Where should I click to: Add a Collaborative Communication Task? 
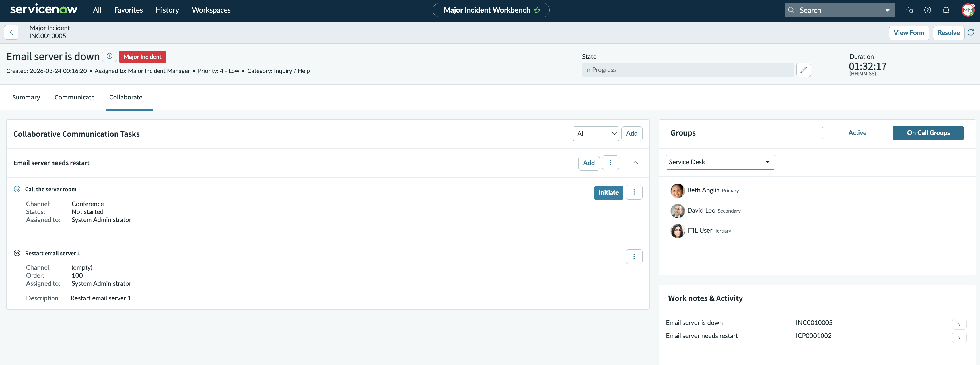tap(631, 134)
